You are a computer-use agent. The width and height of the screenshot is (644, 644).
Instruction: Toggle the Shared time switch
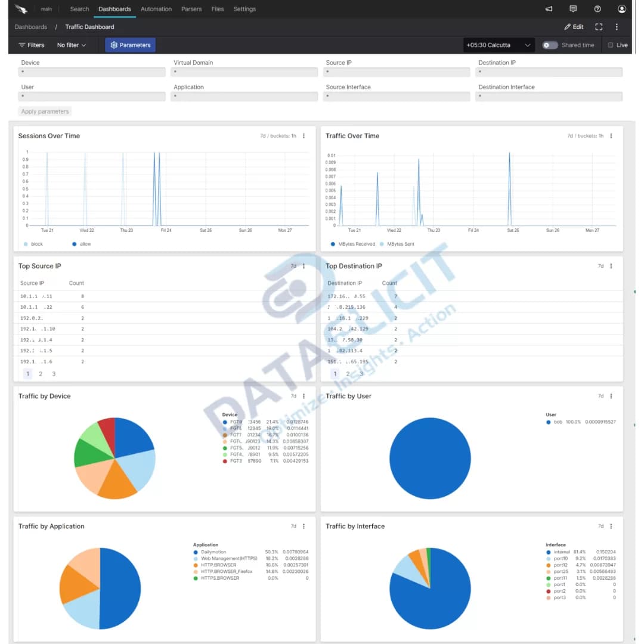coord(549,45)
